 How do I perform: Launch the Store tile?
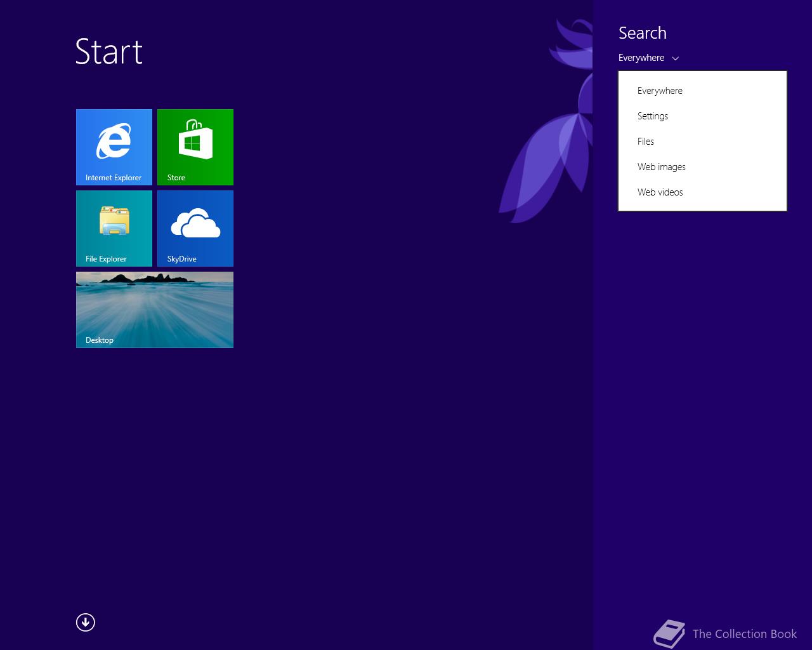[x=195, y=147]
